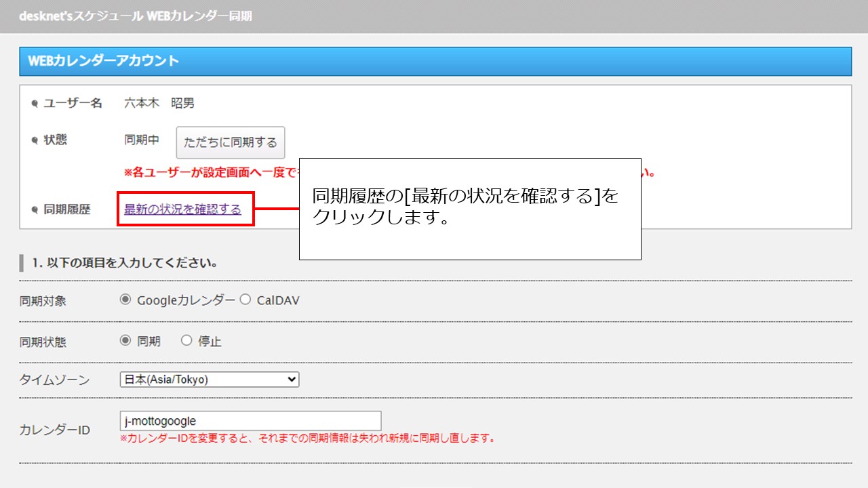The width and height of the screenshot is (868, 488).
Task: Click the 同期状態 row label
Action: point(43,342)
